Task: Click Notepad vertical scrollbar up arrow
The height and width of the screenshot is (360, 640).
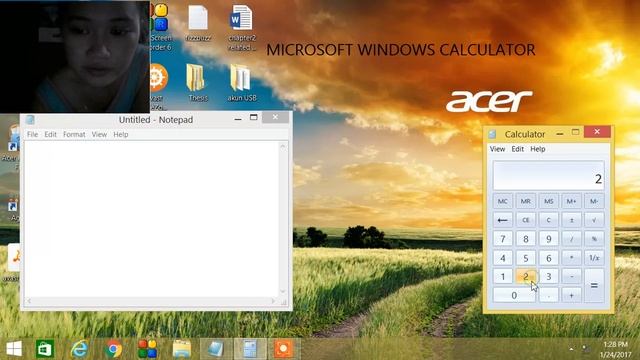Action: coord(283,146)
